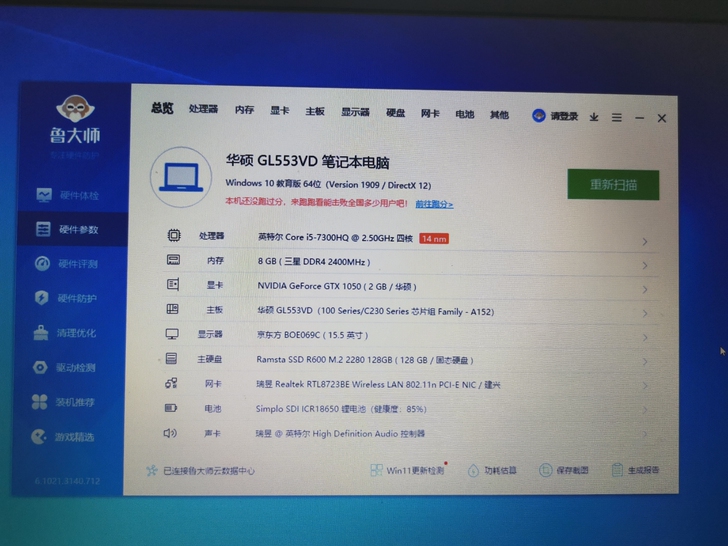This screenshot has height=546, width=728.
Task: Click the 网卡 network row icon
Action: (171, 383)
